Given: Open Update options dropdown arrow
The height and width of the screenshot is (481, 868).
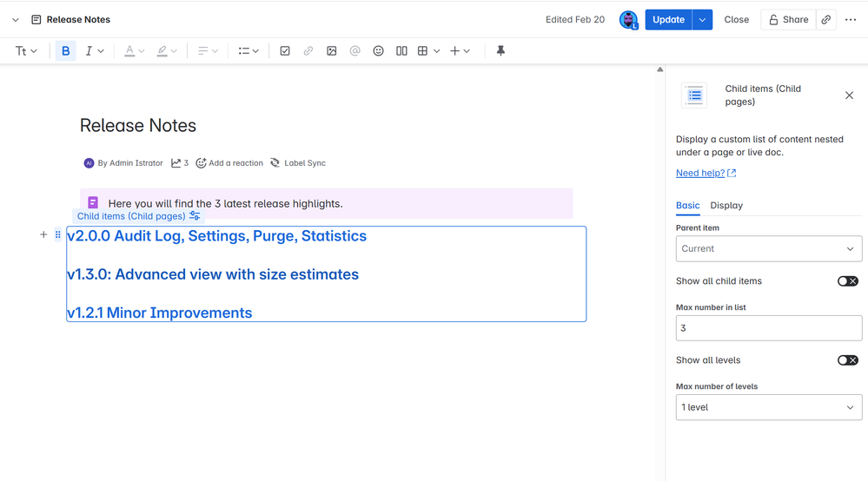Looking at the screenshot, I should point(703,19).
